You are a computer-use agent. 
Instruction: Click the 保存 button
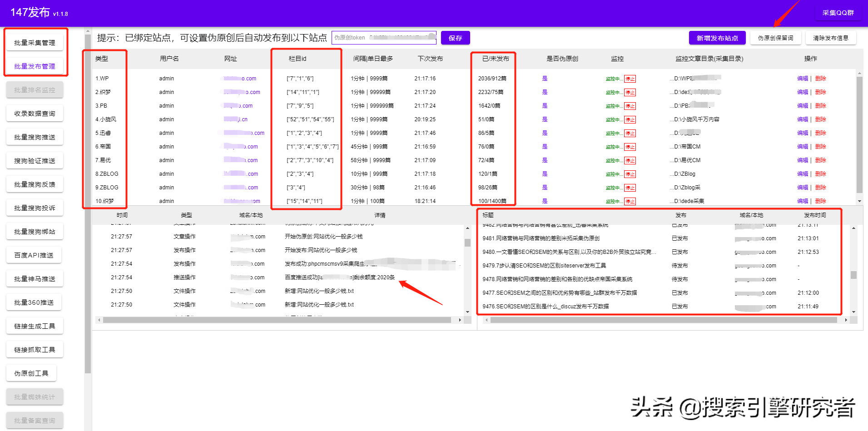point(455,38)
